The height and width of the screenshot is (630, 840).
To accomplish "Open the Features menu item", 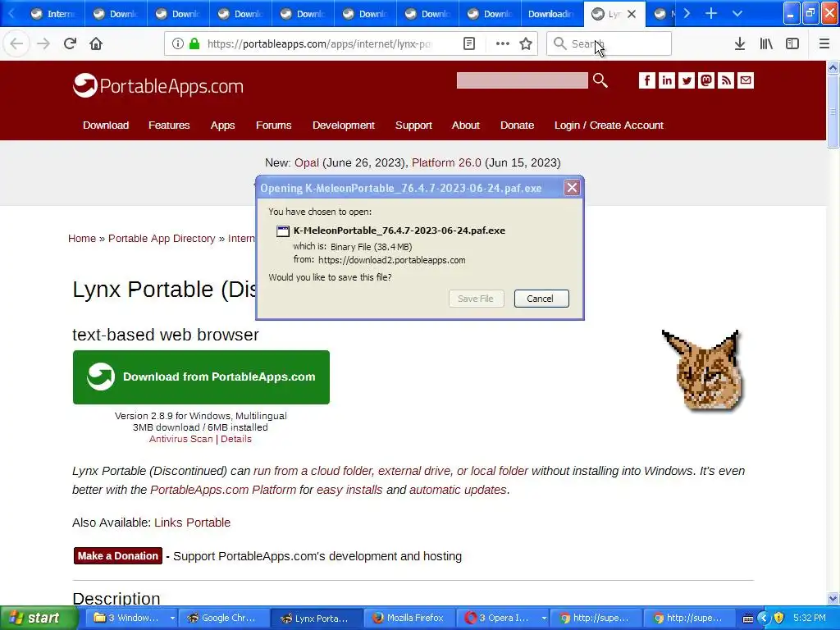I will (x=169, y=125).
